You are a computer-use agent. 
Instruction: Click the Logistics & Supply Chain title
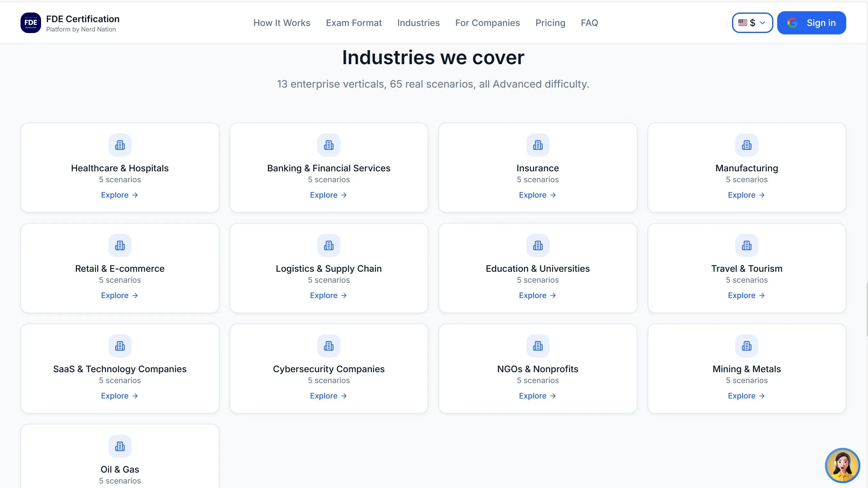(x=329, y=269)
